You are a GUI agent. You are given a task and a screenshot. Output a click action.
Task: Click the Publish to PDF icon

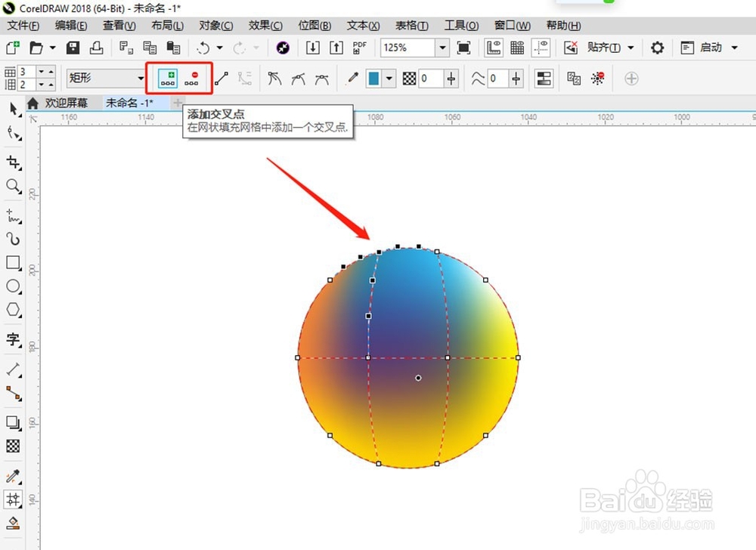(360, 47)
